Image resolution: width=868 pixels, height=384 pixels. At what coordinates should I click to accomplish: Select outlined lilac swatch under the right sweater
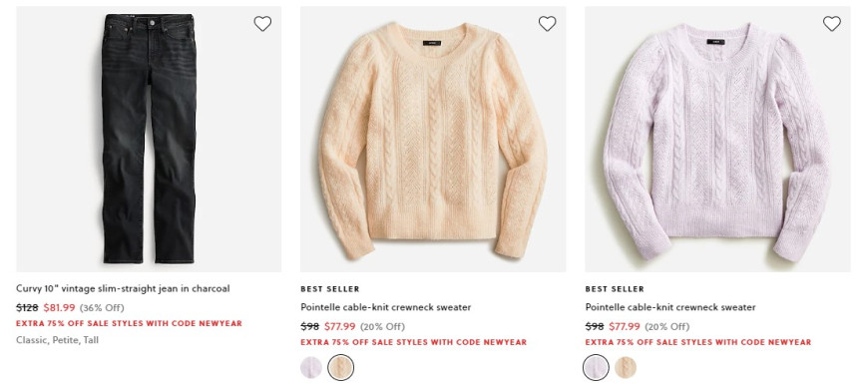(596, 367)
